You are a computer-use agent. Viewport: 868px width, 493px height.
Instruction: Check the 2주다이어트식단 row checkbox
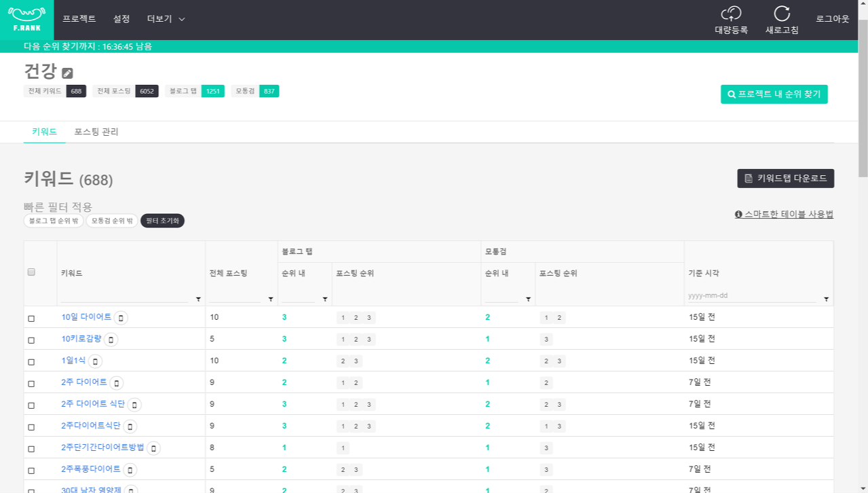pyautogui.click(x=31, y=427)
